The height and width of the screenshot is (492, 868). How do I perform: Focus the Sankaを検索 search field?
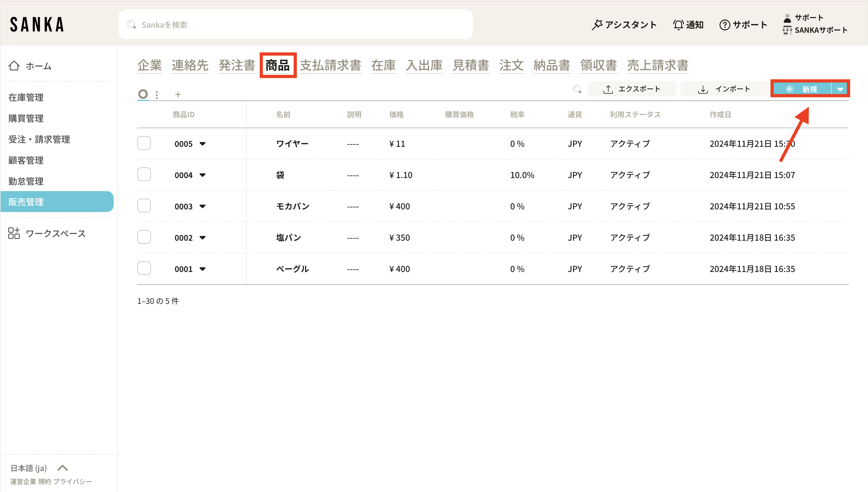point(296,25)
